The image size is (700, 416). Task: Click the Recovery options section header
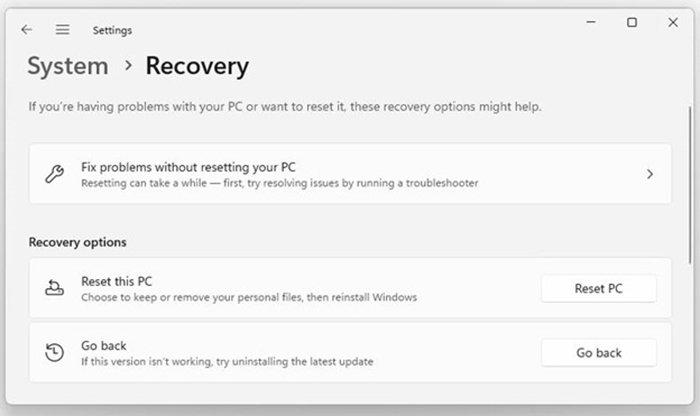click(x=78, y=242)
